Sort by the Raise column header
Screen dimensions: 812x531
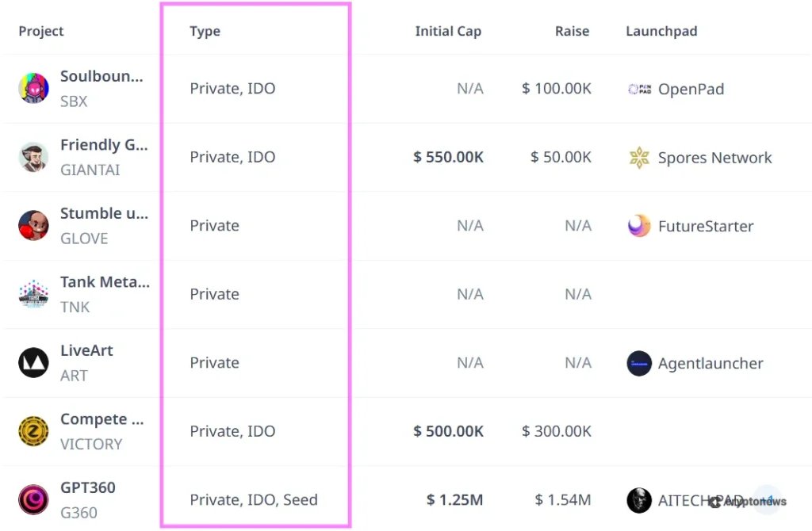point(572,31)
